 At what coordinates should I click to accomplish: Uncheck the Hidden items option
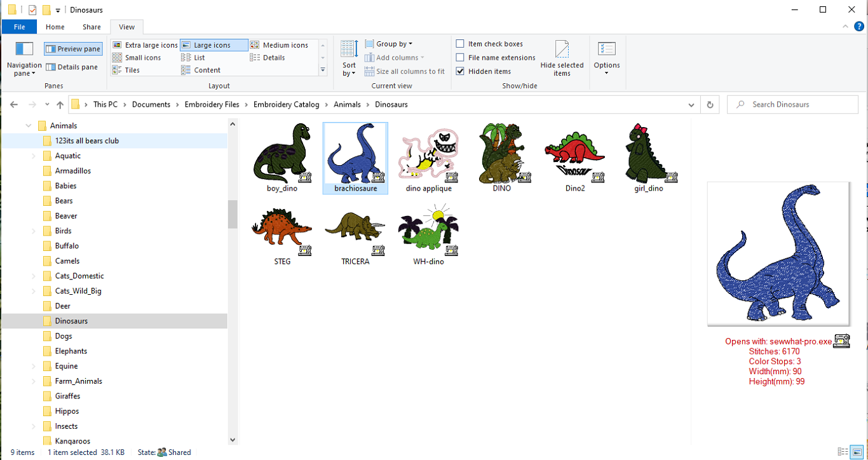460,71
